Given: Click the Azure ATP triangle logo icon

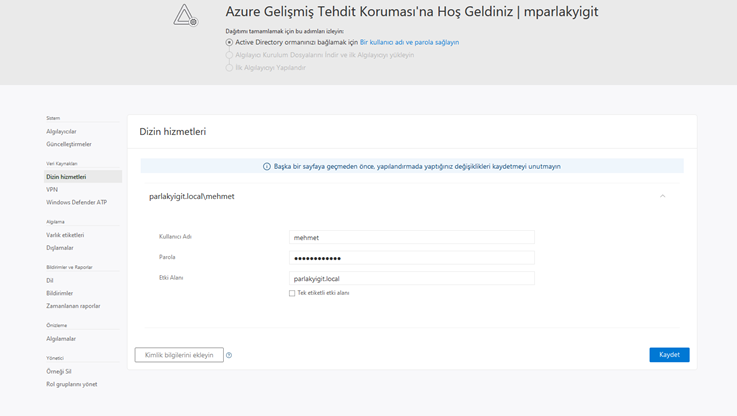Looking at the screenshot, I should coord(185,15).
